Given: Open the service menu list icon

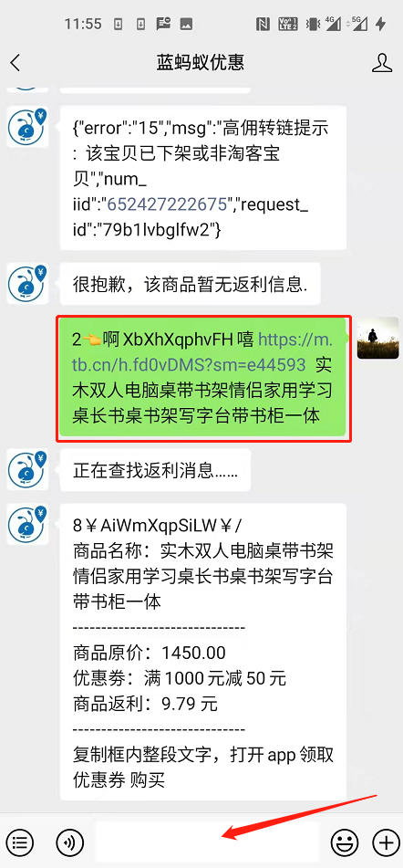Looking at the screenshot, I should click(x=19, y=842).
